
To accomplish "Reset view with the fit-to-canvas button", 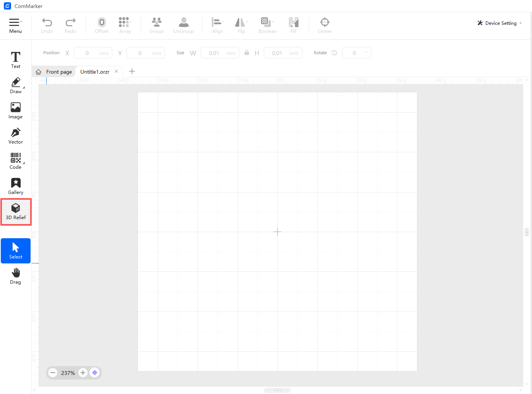I will (x=95, y=373).
